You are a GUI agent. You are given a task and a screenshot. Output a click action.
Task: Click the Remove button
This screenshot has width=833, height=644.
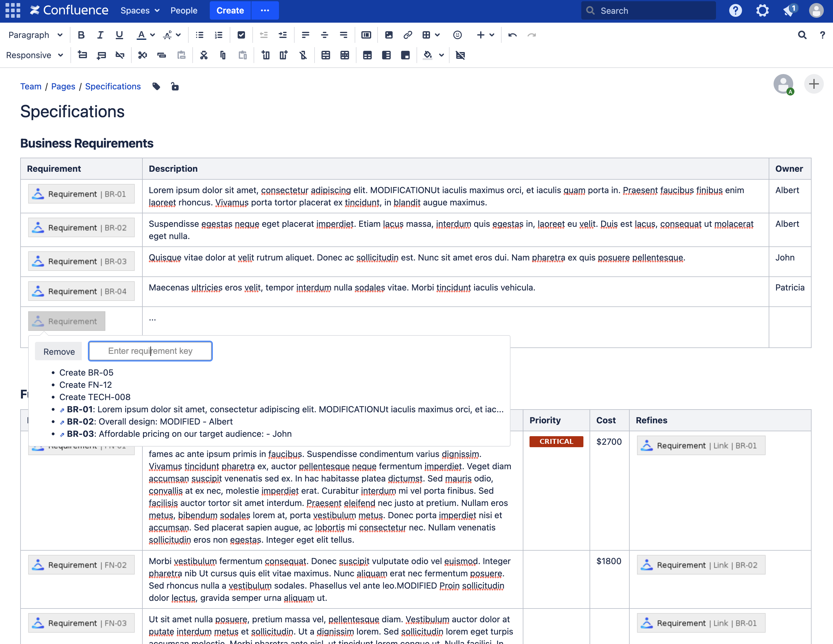click(x=59, y=352)
